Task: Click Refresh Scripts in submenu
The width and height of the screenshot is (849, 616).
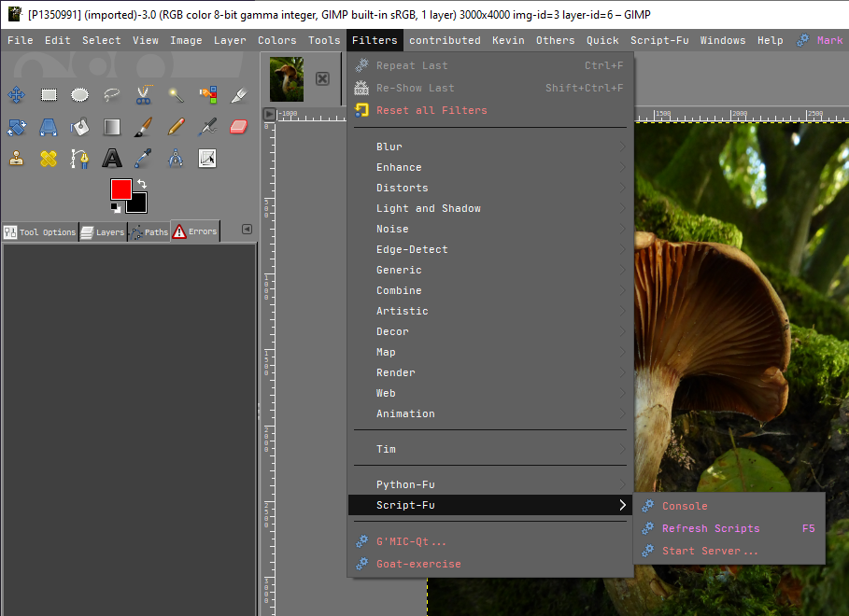Action: 729,528
